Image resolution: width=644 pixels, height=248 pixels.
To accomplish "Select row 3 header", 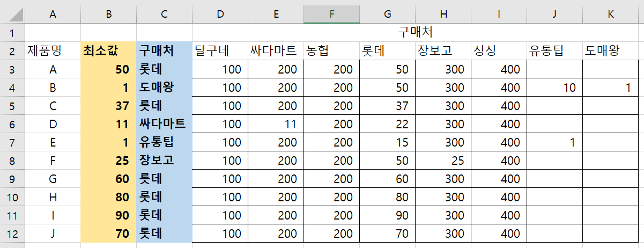I will pyautogui.click(x=12, y=69).
